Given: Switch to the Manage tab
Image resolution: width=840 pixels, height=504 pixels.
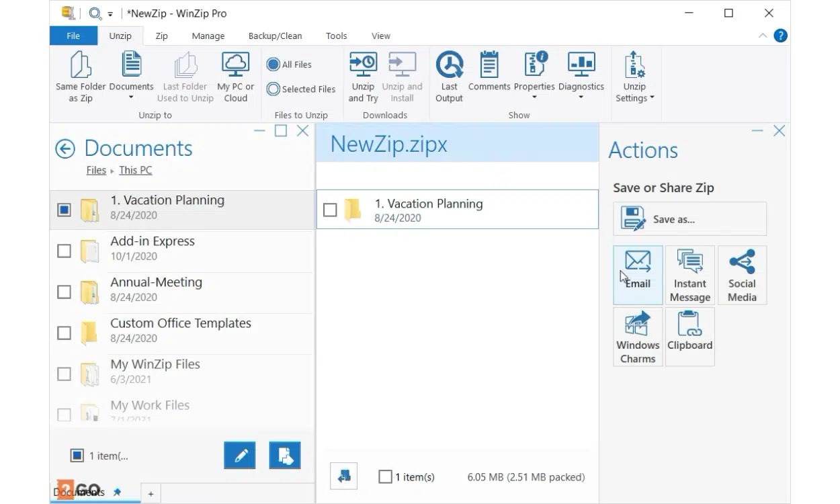Looking at the screenshot, I should 208,36.
